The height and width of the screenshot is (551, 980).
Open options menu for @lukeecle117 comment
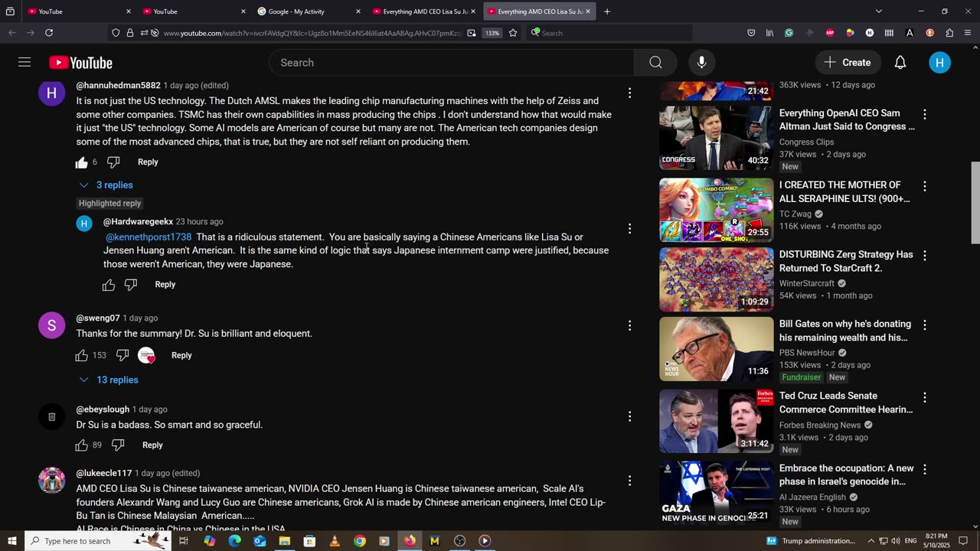pos(629,481)
